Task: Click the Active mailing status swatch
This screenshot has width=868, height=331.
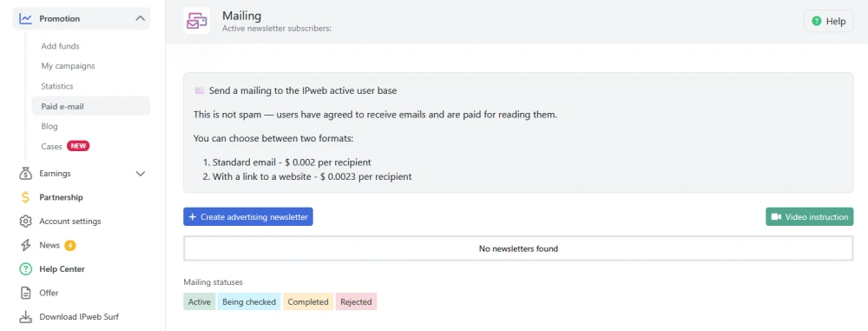Action: [200, 301]
